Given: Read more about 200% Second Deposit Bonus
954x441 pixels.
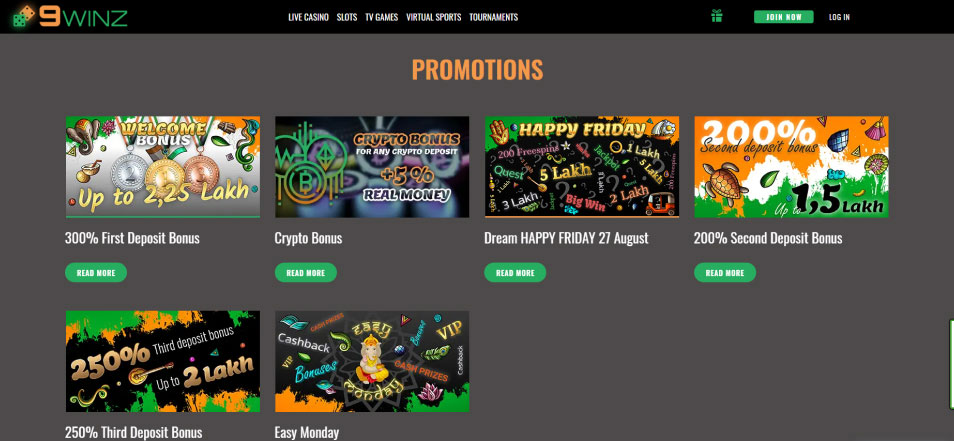Looking at the screenshot, I should click(725, 273).
